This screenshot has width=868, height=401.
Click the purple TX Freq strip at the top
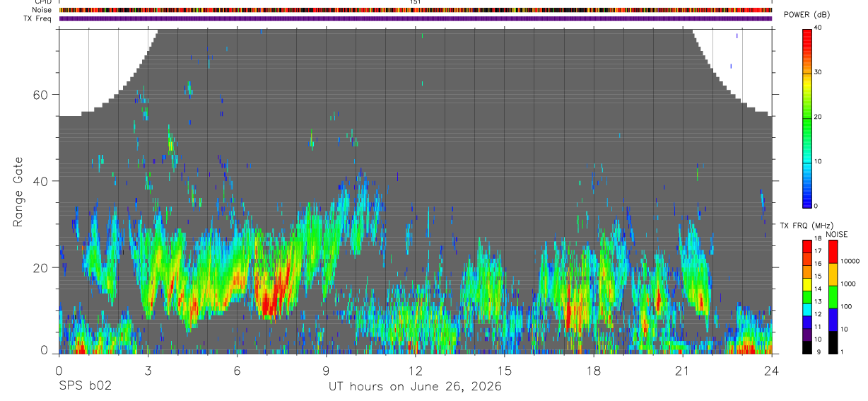coord(416,18)
